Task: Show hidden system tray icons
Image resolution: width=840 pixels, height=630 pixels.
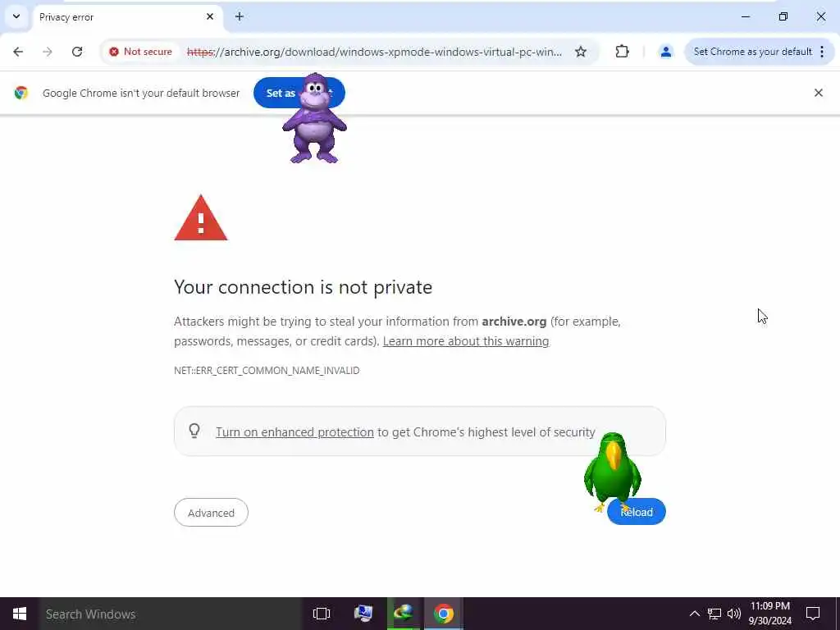Action: [x=694, y=614]
